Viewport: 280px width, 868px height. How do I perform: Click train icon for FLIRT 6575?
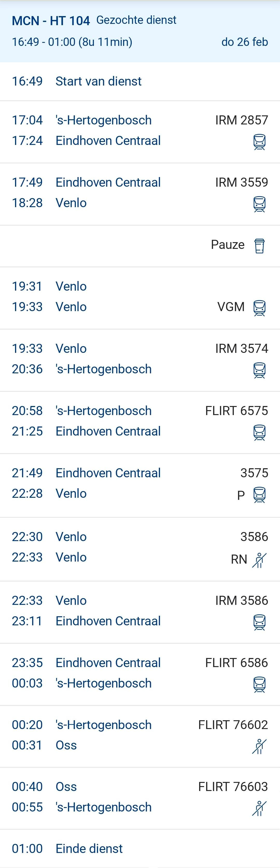(x=259, y=433)
